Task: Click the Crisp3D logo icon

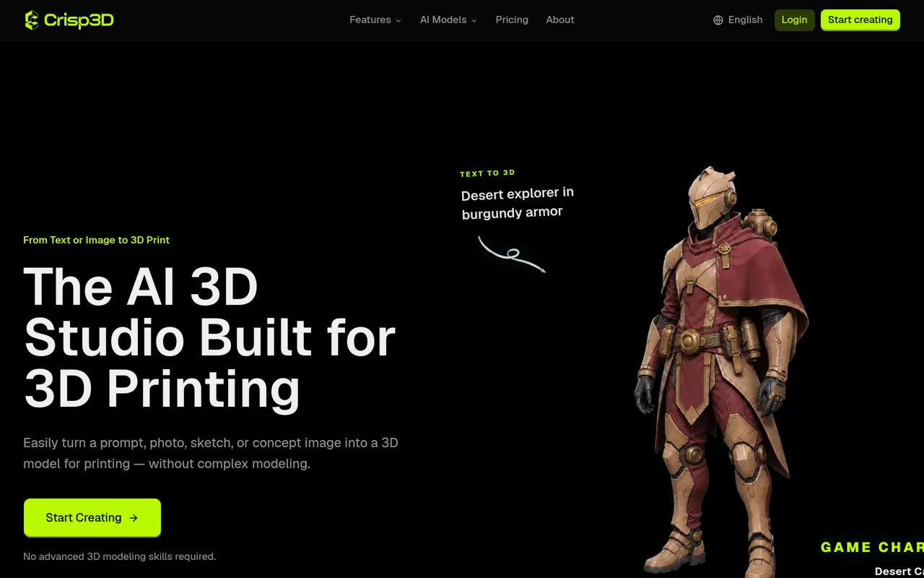Action: pyautogui.click(x=31, y=20)
